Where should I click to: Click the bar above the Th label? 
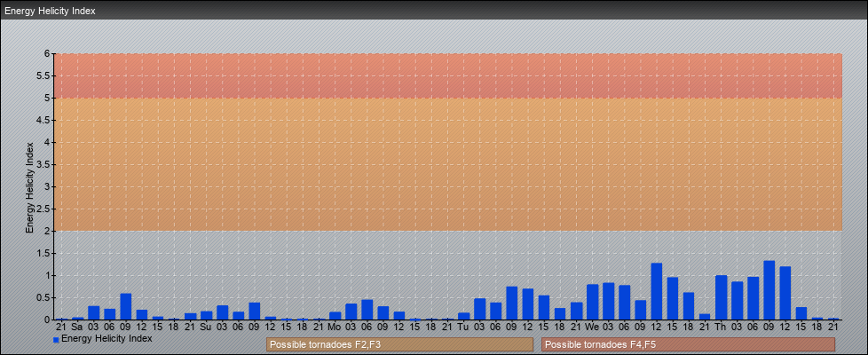721,297
